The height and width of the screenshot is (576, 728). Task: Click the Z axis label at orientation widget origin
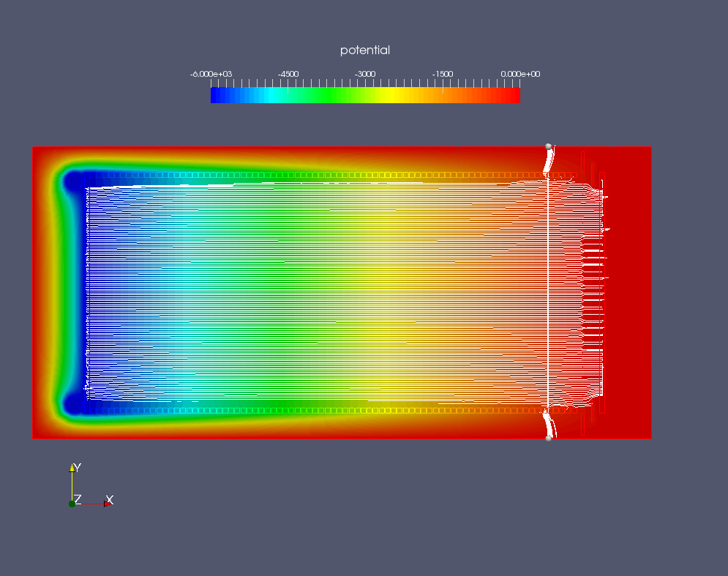click(x=77, y=498)
